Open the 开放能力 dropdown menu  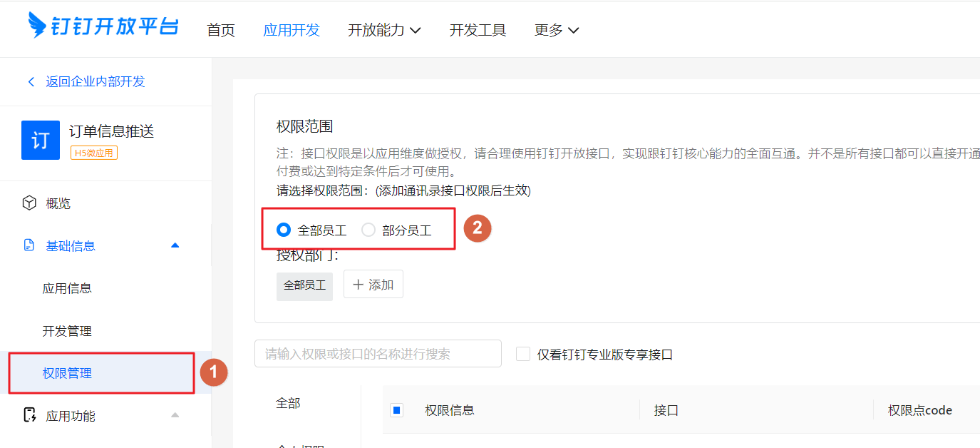pos(384,30)
